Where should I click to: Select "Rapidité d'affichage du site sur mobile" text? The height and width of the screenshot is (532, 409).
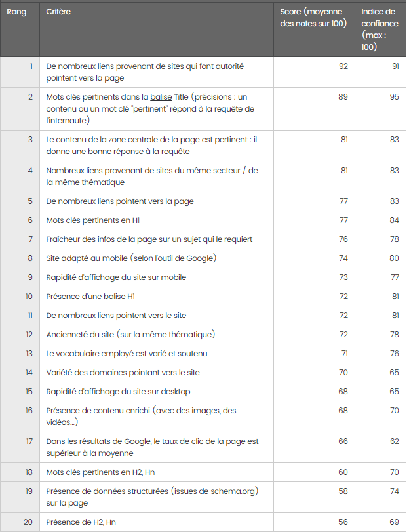(x=116, y=277)
